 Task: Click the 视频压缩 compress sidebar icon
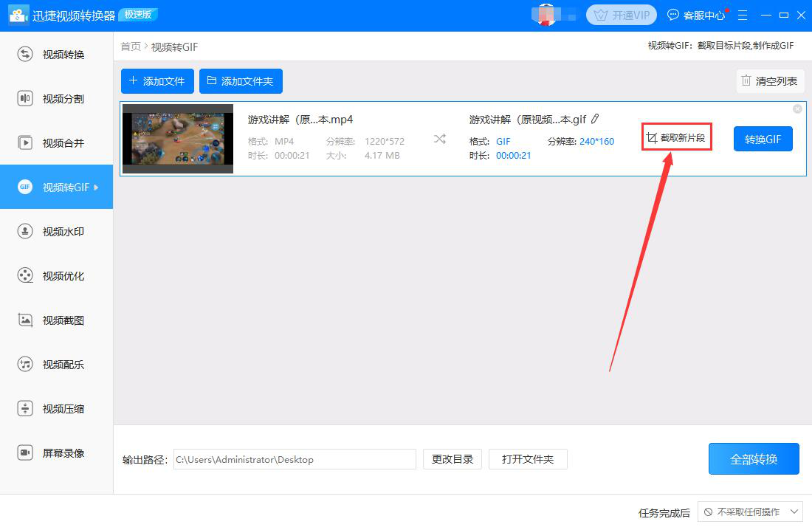25,408
